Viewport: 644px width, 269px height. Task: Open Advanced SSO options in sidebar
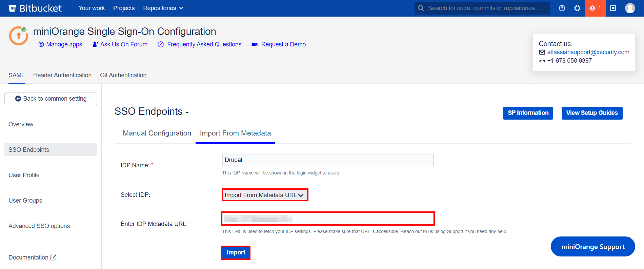[x=39, y=226]
